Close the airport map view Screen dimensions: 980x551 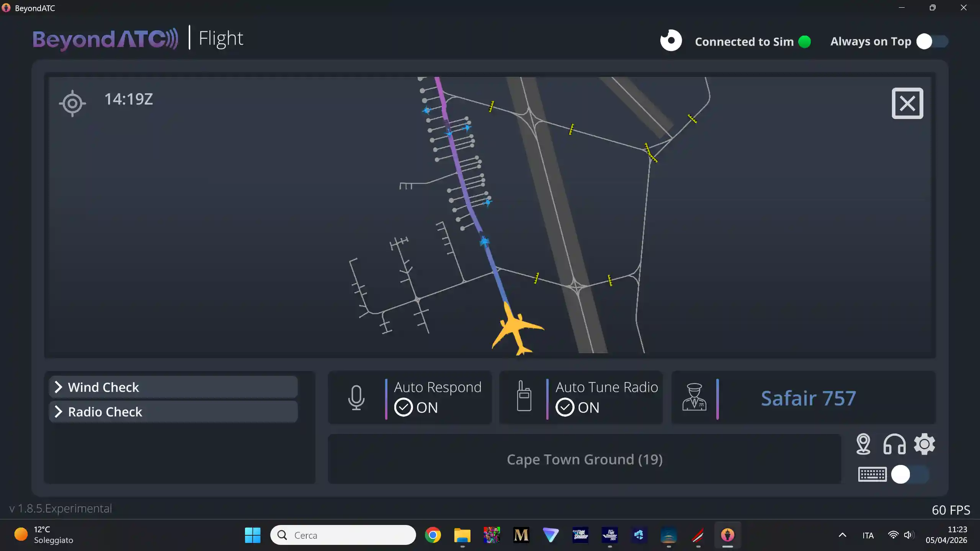tap(907, 103)
